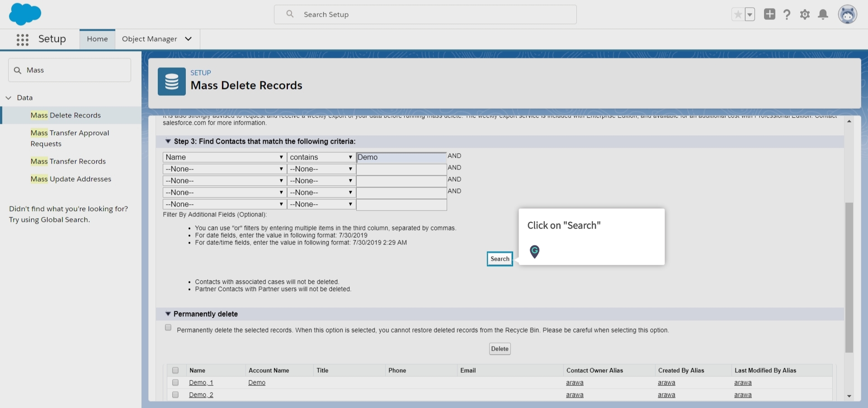868x408 pixels.
Task: Open the 'contains' operator dropdown
Action: tap(321, 157)
